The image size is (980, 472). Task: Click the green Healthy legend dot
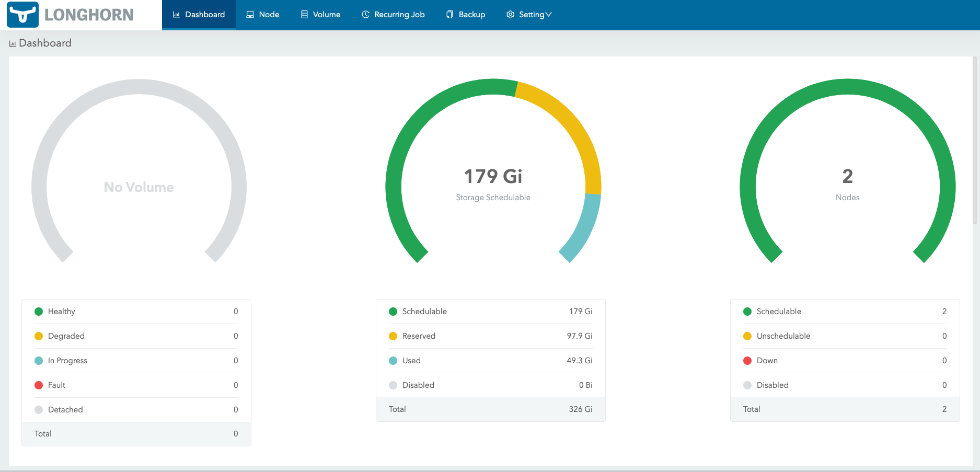point(39,312)
